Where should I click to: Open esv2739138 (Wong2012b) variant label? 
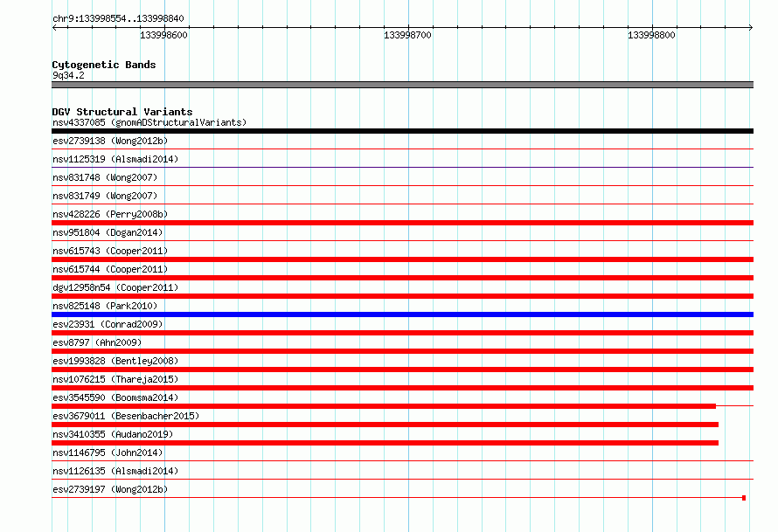(110, 141)
